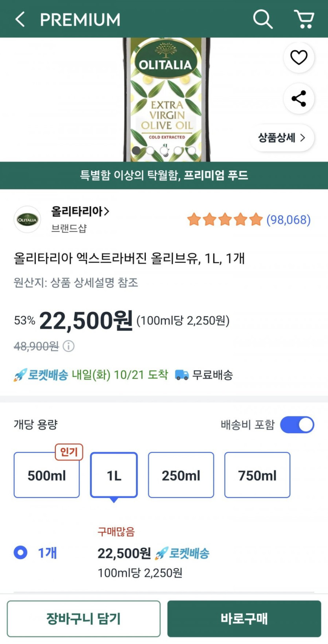Tap the back arrow icon
Image resolution: width=328 pixels, height=644 pixels.
coord(20,19)
